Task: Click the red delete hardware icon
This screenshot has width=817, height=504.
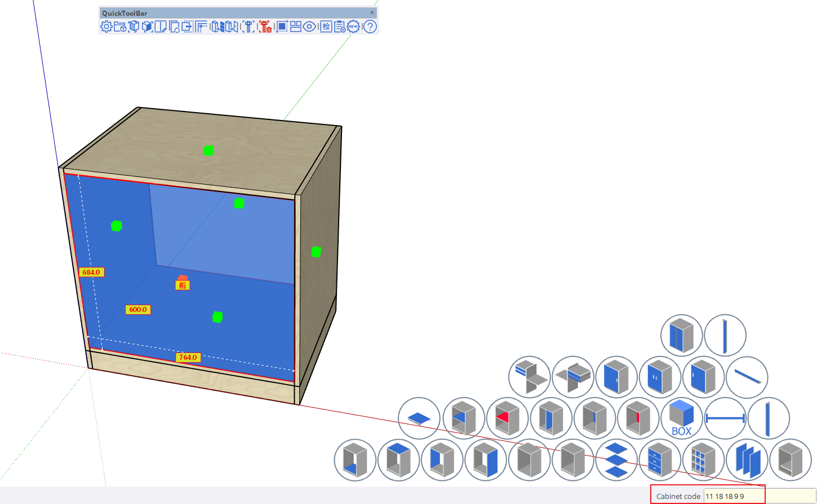Action: click(x=265, y=26)
